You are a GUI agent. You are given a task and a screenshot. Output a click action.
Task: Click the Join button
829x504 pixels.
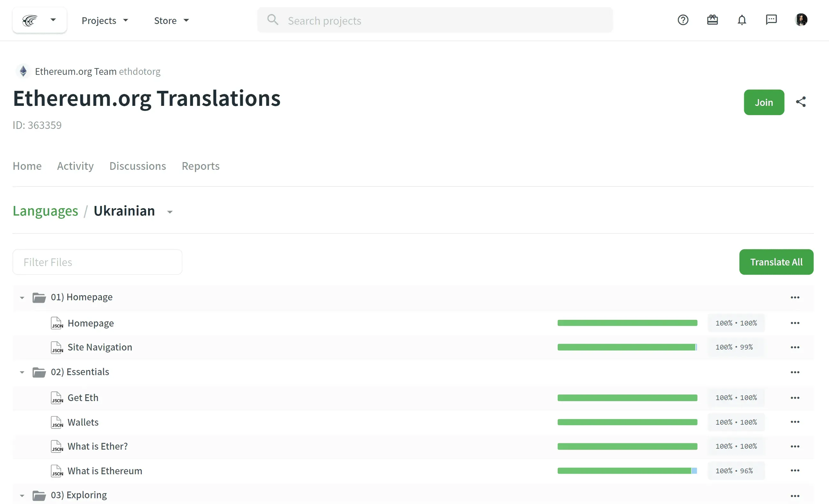(764, 102)
